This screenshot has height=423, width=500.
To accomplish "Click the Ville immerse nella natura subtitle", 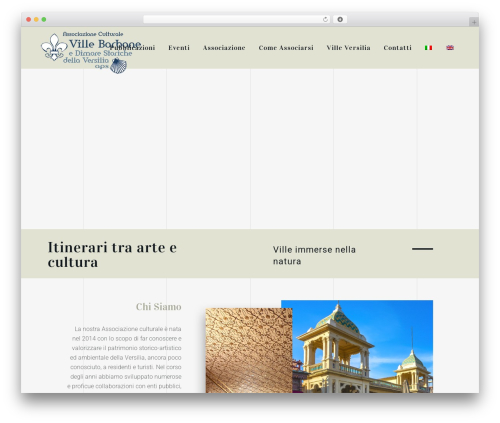I will pyautogui.click(x=314, y=255).
